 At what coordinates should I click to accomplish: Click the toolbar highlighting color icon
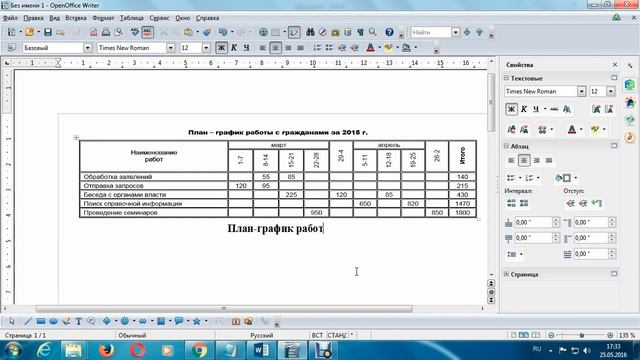click(388, 48)
